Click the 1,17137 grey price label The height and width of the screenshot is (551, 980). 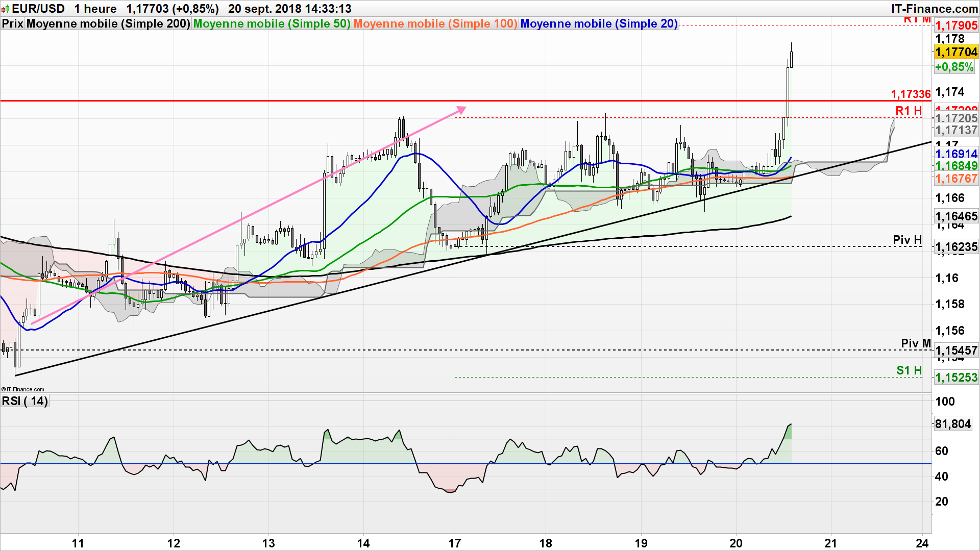tap(957, 131)
